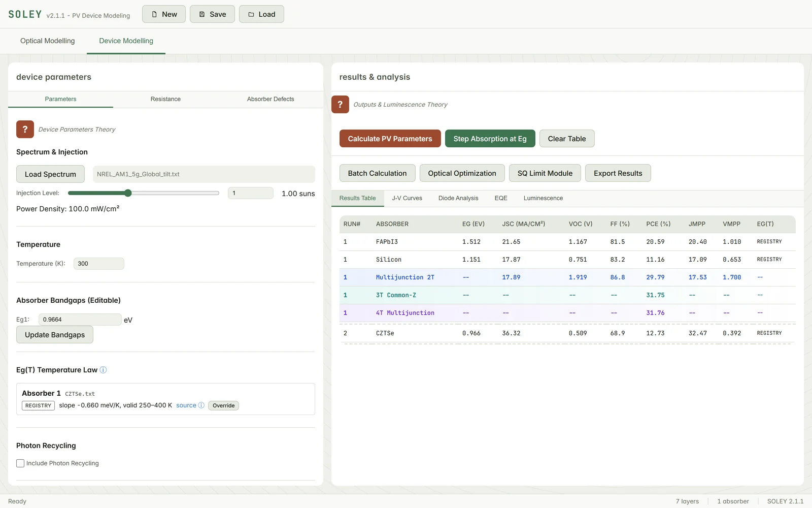Open the Diode Analysis tab
This screenshot has width=812, height=508.
point(458,198)
